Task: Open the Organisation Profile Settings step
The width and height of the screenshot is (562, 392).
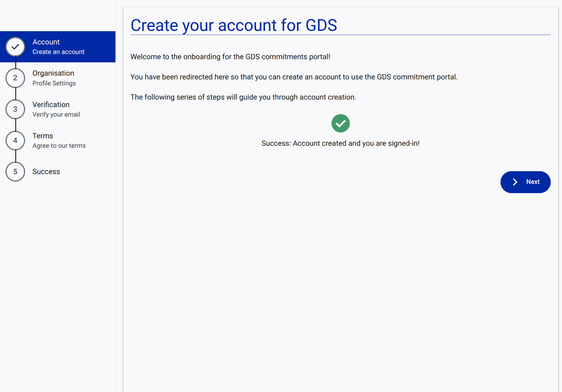Action: (53, 78)
